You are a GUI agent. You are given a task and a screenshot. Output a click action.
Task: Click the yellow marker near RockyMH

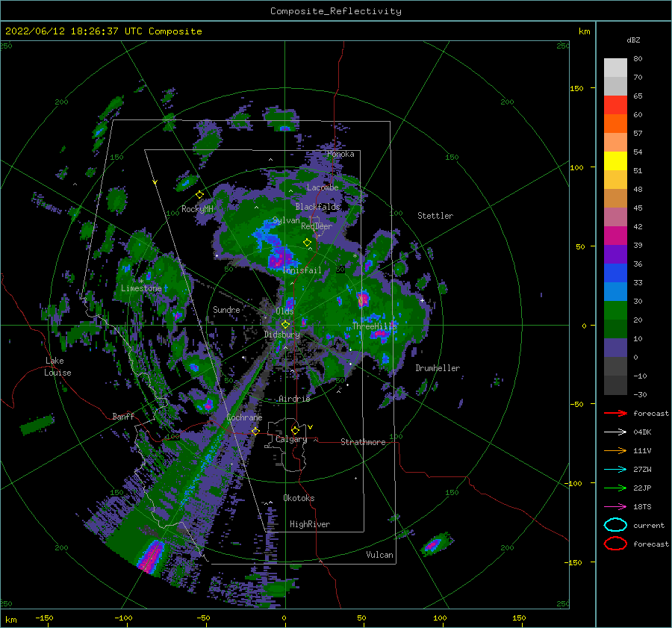pos(199,195)
